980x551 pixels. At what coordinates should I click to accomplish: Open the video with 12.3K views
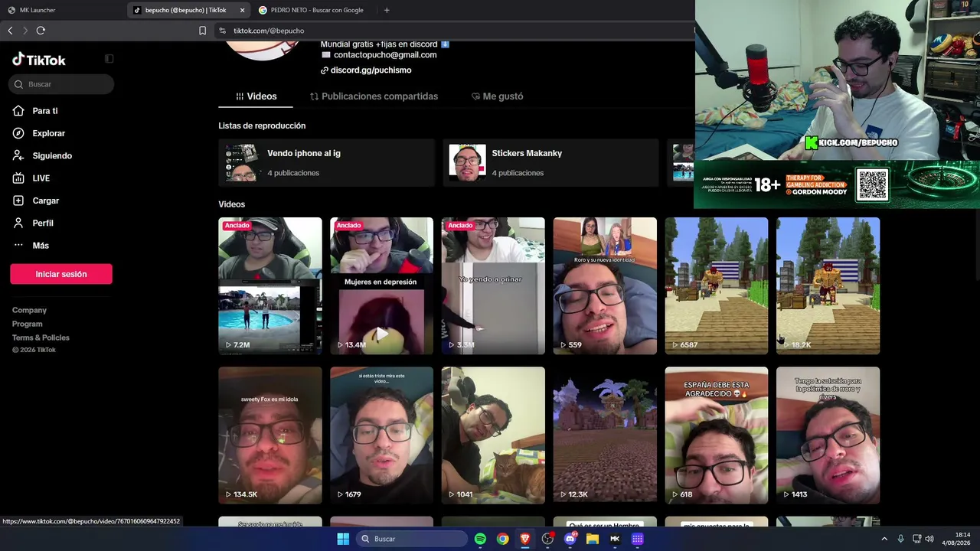[x=605, y=435]
